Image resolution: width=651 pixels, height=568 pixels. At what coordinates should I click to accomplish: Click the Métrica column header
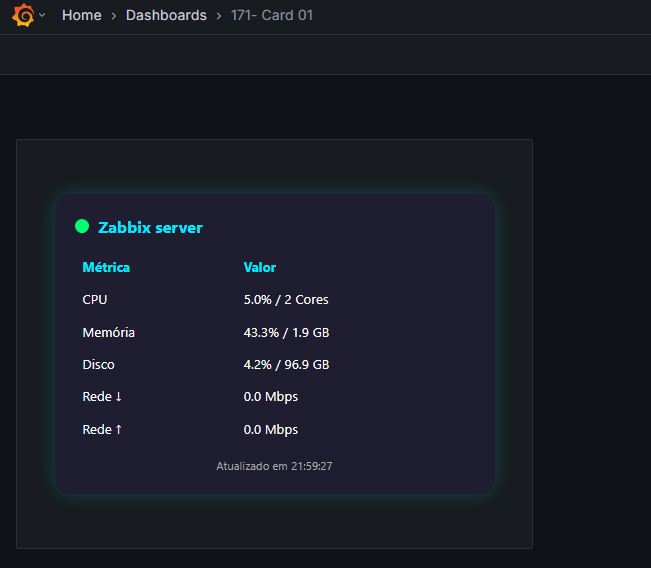coord(106,267)
